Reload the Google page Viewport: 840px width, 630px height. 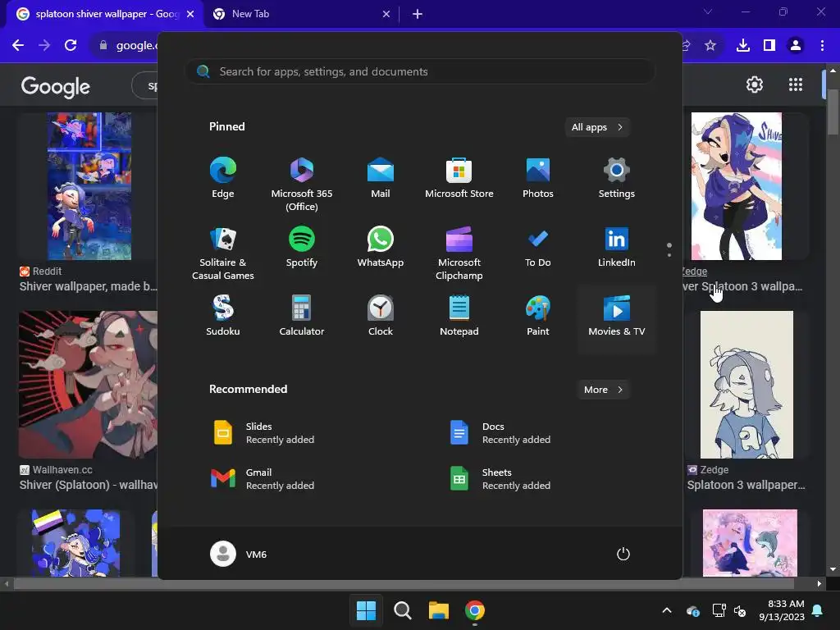[71, 45]
